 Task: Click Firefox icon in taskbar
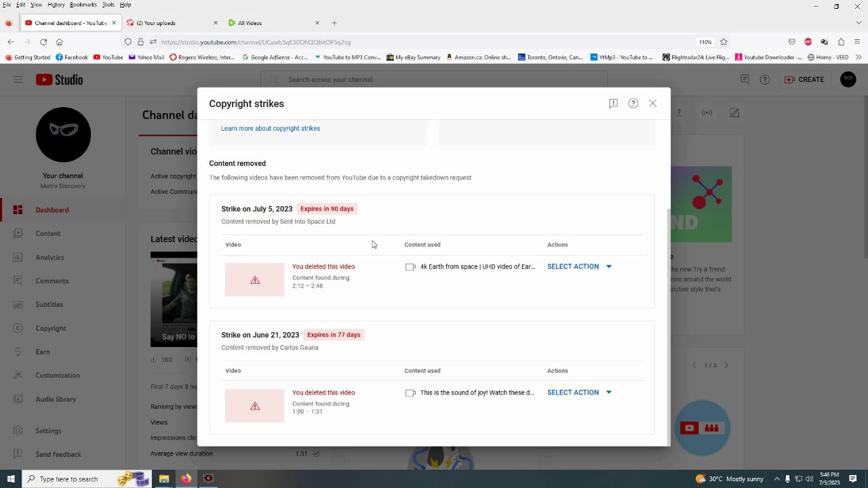point(186,479)
